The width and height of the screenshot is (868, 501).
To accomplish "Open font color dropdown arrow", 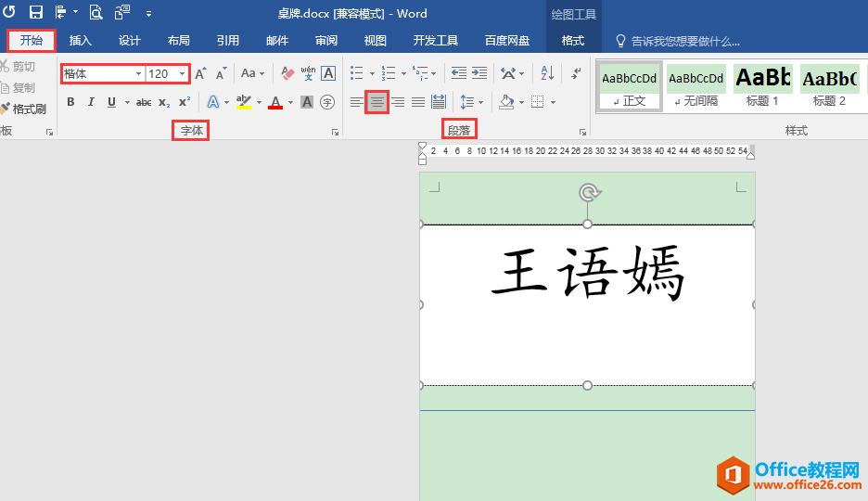I will (290, 102).
